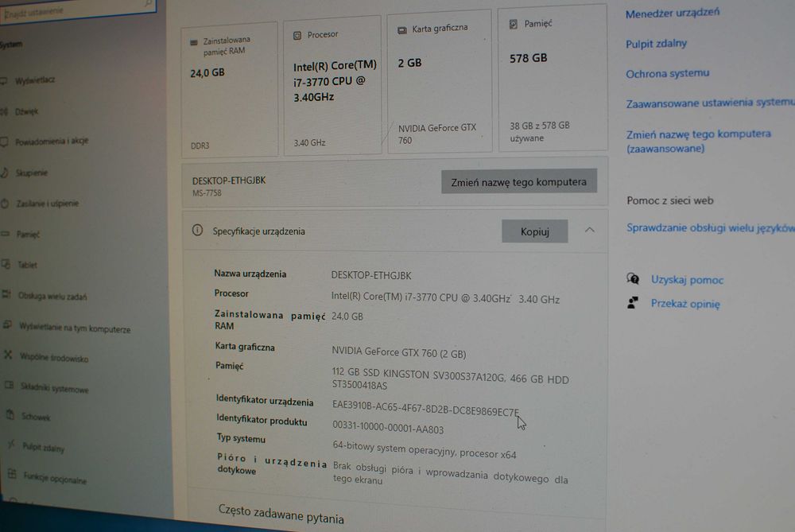Click the Kopiuj button
795x532 pixels.
[x=535, y=231]
